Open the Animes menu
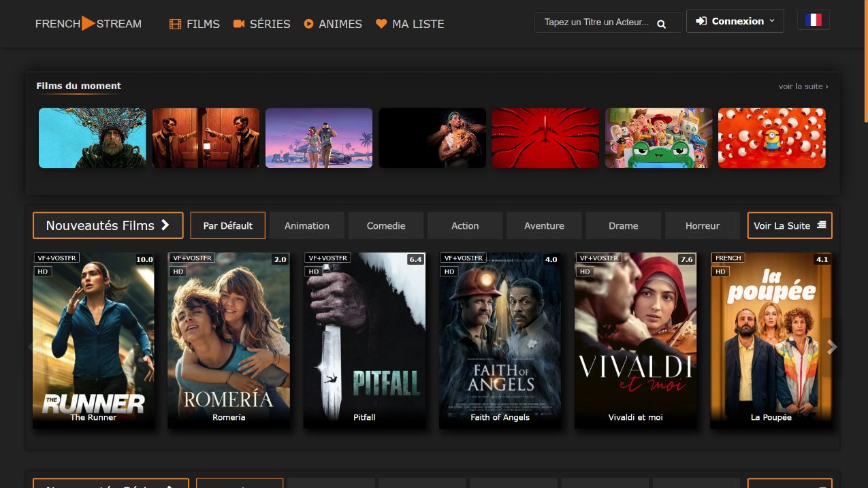 click(x=333, y=24)
